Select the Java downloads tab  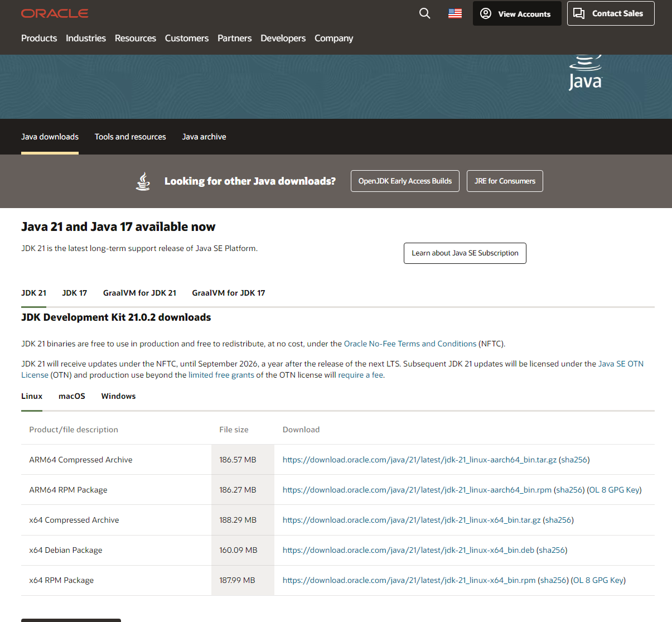click(x=50, y=137)
